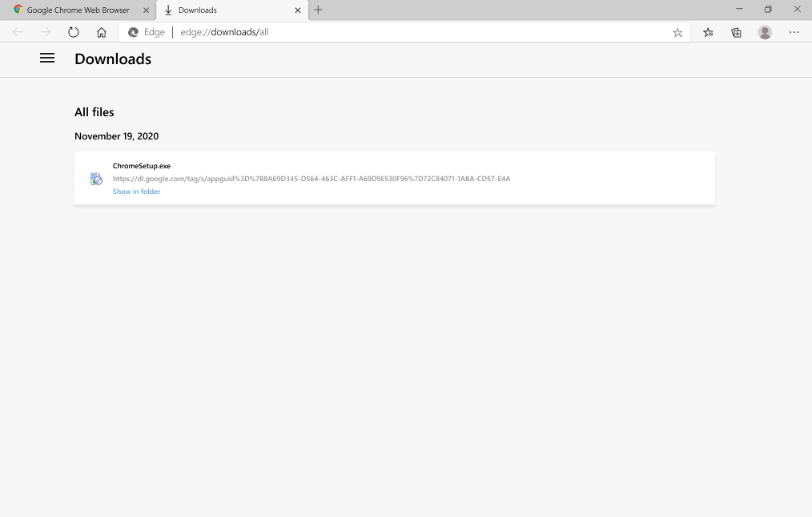The width and height of the screenshot is (812, 517).
Task: Open the dl.google.com download source URL
Action: (311, 179)
